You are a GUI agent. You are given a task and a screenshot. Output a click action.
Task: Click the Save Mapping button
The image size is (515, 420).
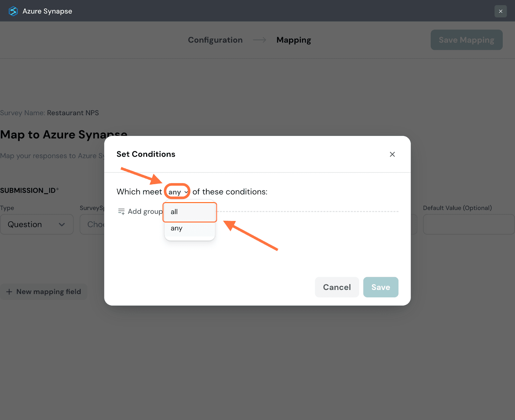(x=466, y=40)
